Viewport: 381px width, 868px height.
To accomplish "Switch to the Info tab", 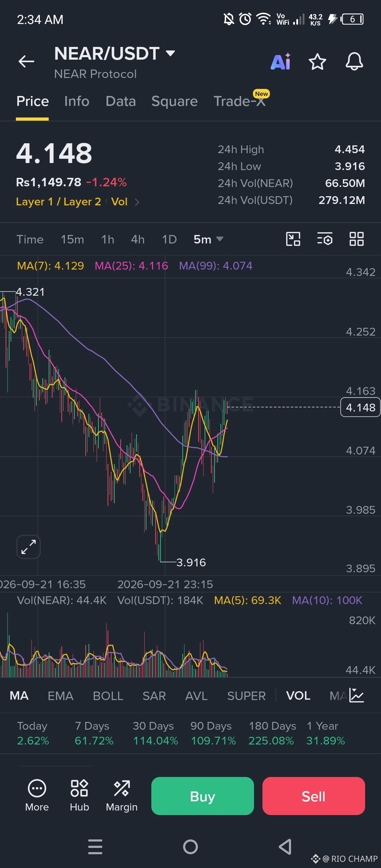I will click(77, 101).
